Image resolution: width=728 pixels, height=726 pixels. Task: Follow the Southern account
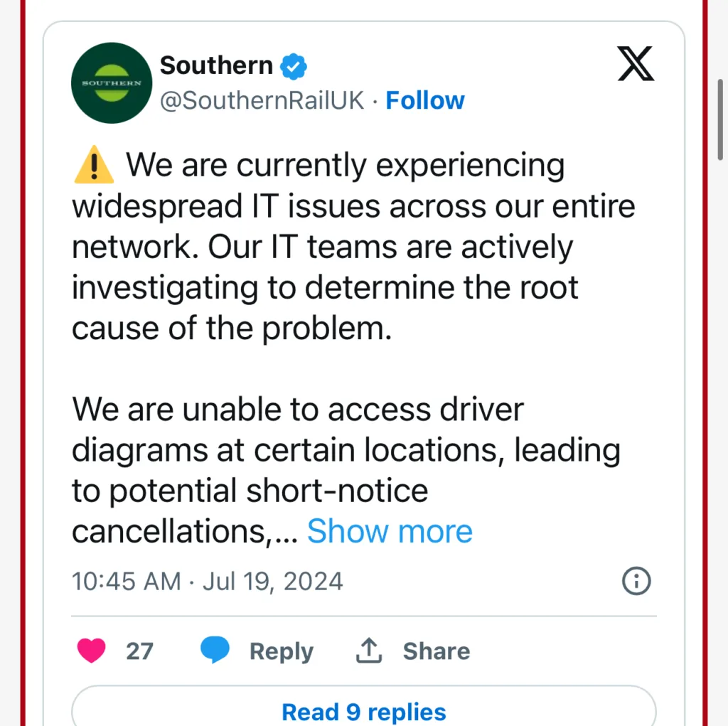[424, 101]
